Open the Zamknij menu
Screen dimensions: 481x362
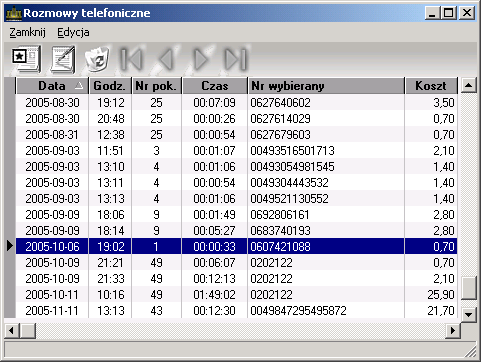pos(27,32)
